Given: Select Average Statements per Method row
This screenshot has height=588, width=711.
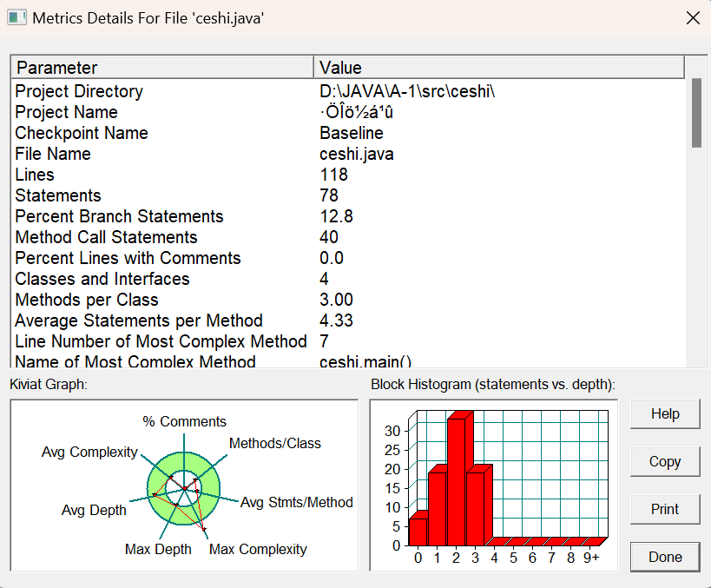Looking at the screenshot, I should tap(348, 320).
